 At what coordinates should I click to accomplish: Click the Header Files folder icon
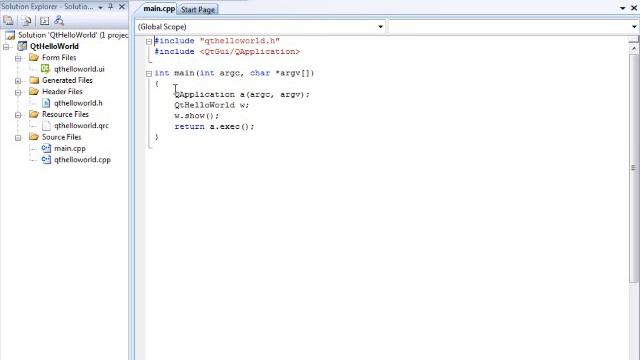click(x=34, y=91)
